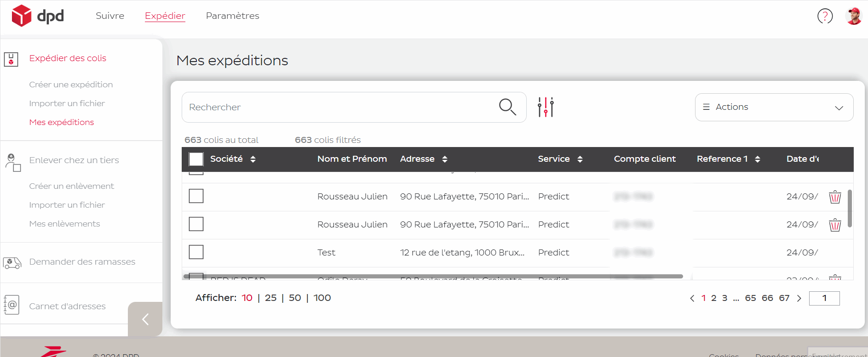The height and width of the screenshot is (357, 868).
Task: Sort by Service column arrows
Action: coord(580,159)
